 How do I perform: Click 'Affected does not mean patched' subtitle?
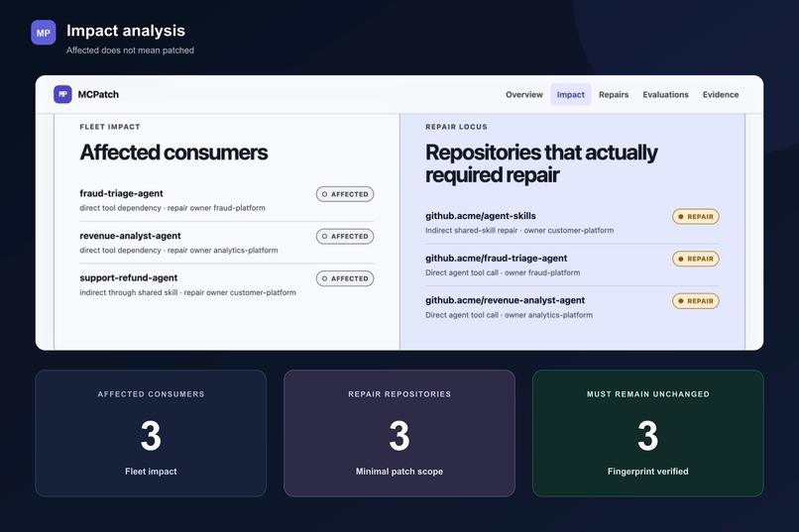pos(130,51)
